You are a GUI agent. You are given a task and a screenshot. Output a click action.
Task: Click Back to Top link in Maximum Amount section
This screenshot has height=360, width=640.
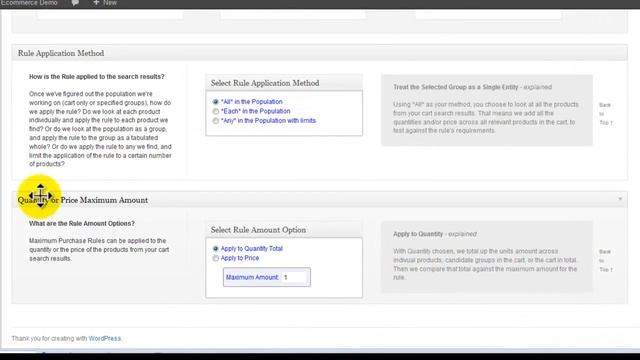605,261
